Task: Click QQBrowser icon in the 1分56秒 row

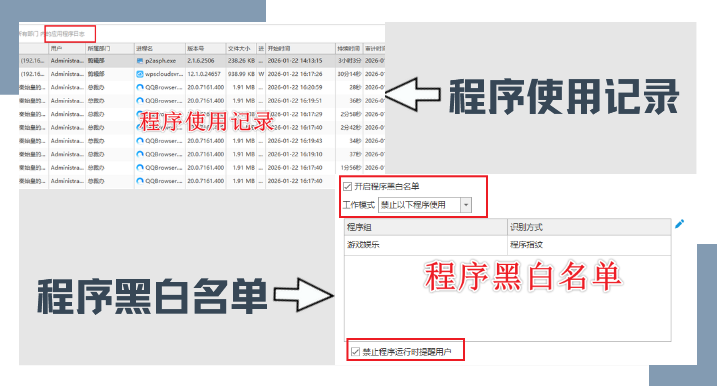Action: 140,167
